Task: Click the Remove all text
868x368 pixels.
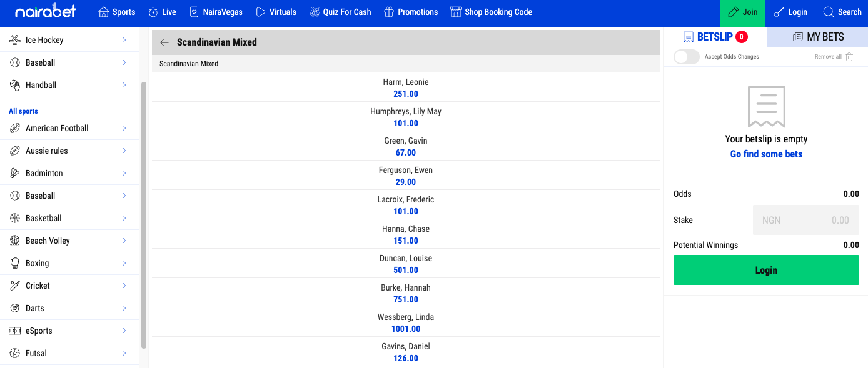Action: tap(828, 57)
